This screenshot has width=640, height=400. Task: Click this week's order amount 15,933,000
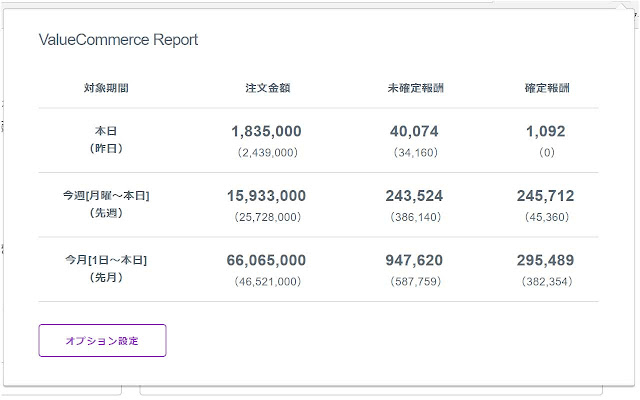coord(267,196)
